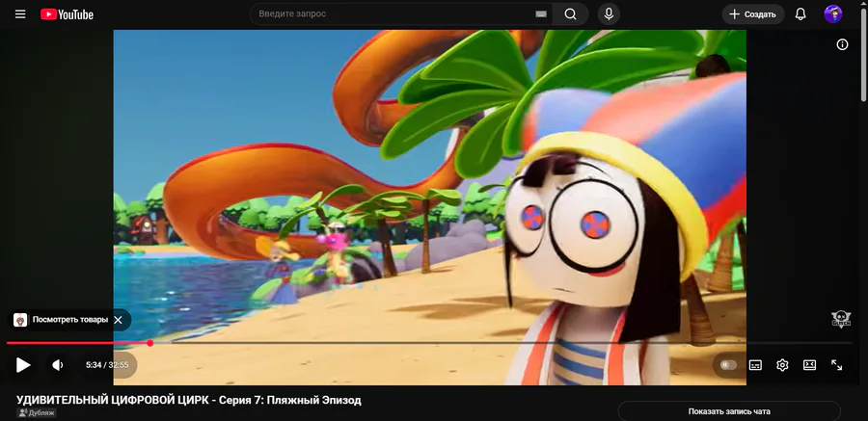The image size is (868, 421).
Task: Enter full screen mode
Action: click(x=836, y=365)
